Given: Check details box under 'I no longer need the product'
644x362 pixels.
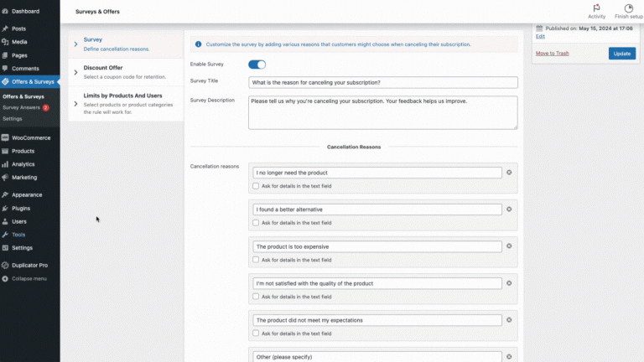Looking at the screenshot, I should point(256,186).
